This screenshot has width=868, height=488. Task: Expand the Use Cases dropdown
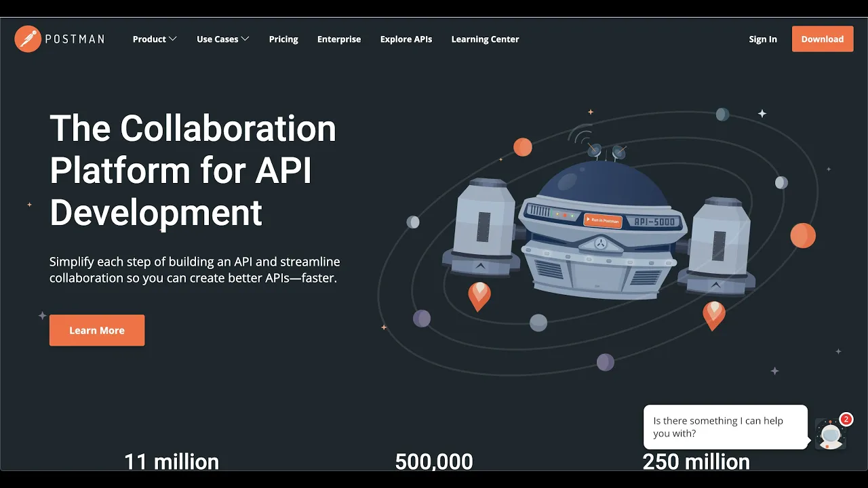coord(223,39)
